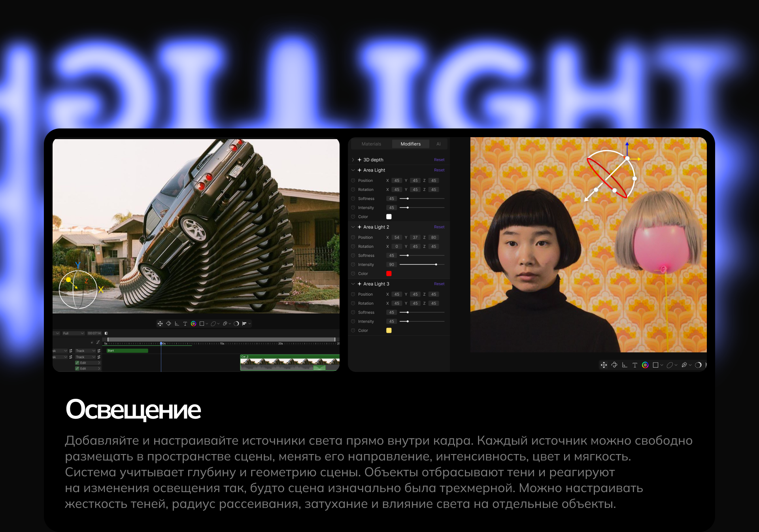Click the crop/corner tool in right viewer toolbar
Image resolution: width=759 pixels, height=532 pixels.
coord(625,365)
